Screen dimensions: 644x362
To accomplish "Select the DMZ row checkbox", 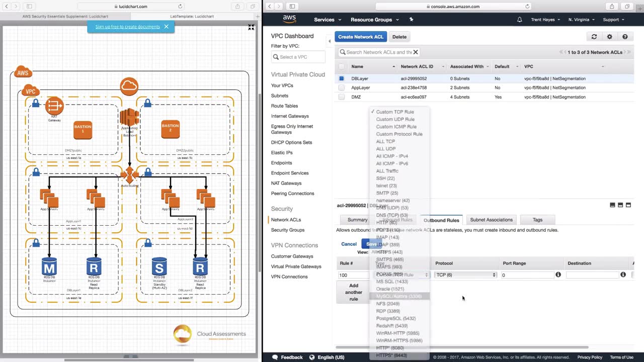I will click(342, 97).
